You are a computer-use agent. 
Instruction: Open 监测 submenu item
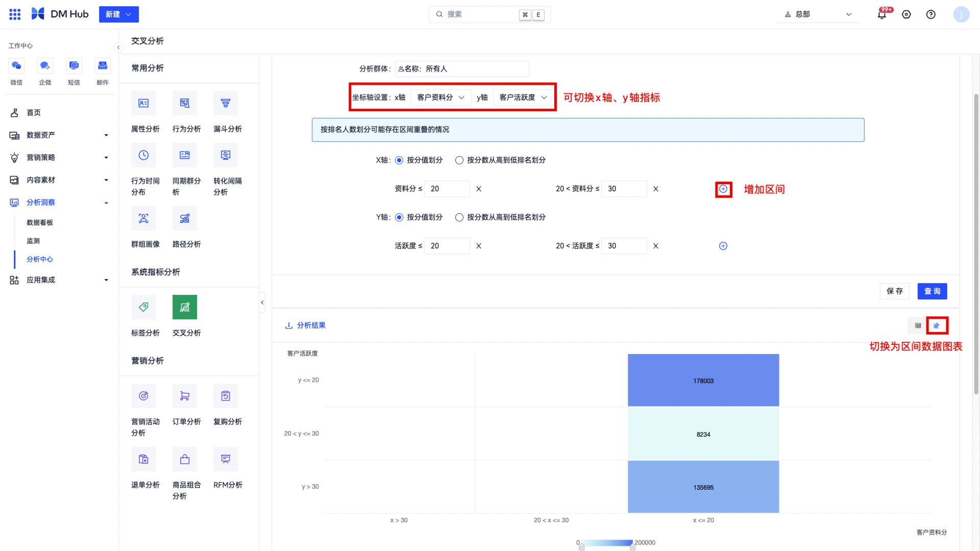tap(33, 241)
